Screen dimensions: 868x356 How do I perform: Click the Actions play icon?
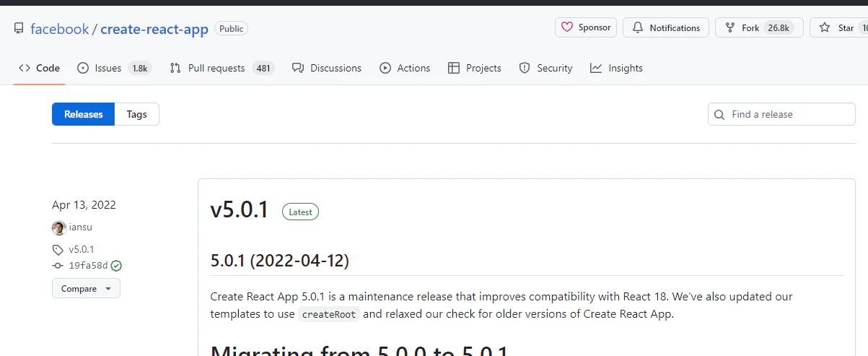coord(385,68)
